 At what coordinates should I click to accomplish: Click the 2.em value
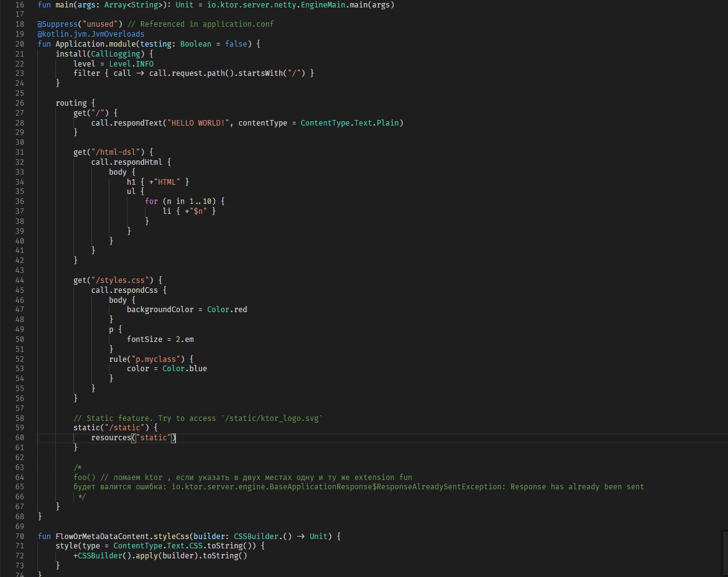pyautogui.click(x=185, y=339)
